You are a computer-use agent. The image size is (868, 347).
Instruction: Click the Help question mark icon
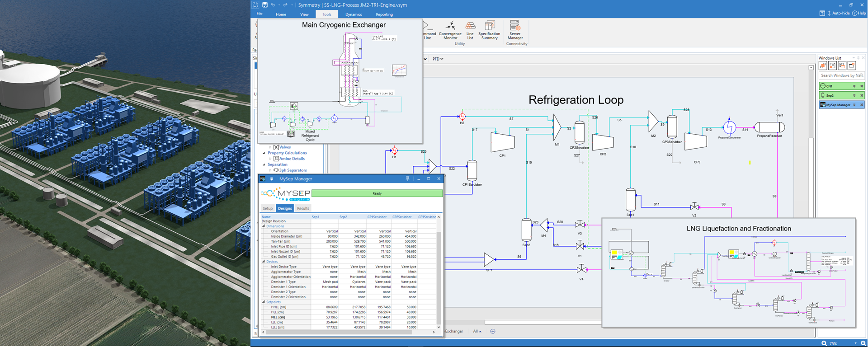coord(855,13)
